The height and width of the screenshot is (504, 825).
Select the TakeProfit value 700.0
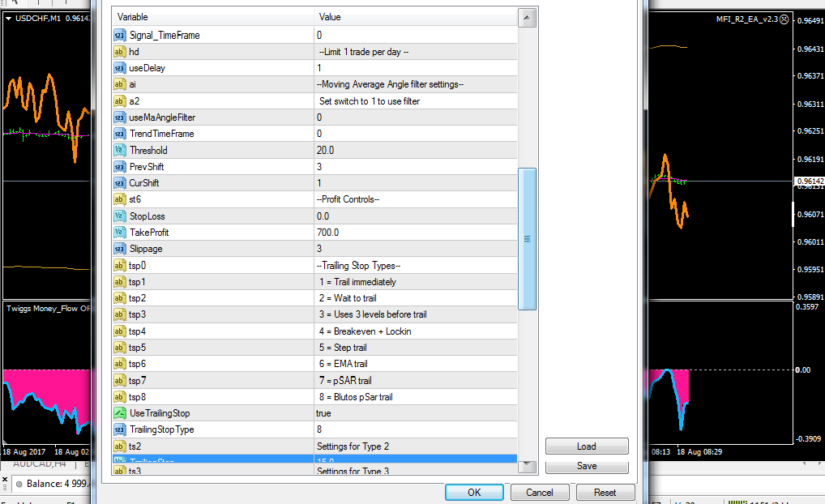[x=327, y=232]
